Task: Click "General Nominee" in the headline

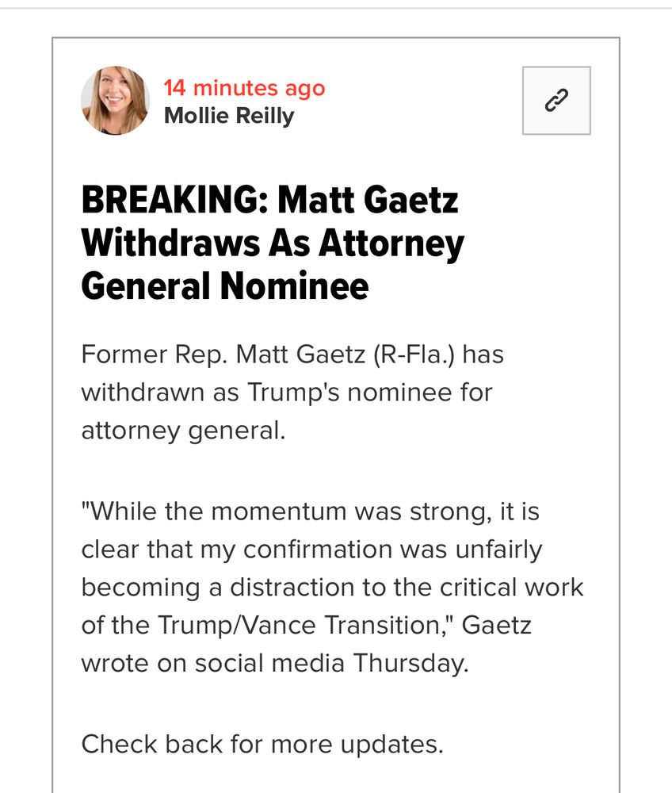Action: click(225, 285)
